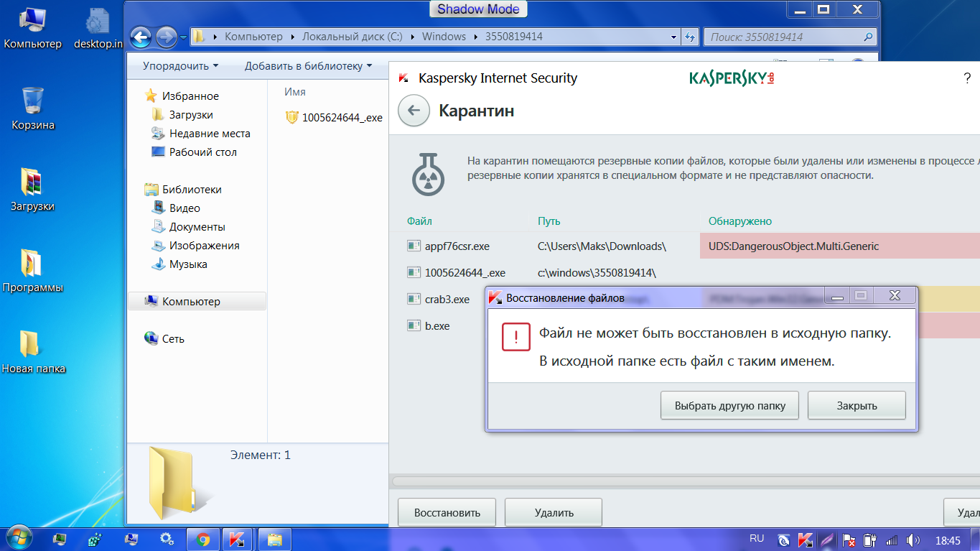
Task: Open the Добавить в библиотеку dropdown
Action: tap(308, 66)
